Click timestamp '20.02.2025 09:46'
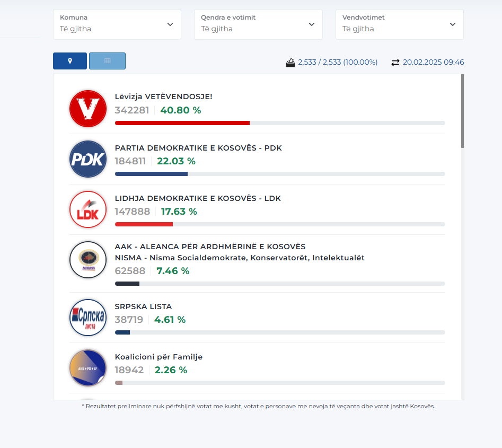Screen dimensions: 502x448 [433, 62]
